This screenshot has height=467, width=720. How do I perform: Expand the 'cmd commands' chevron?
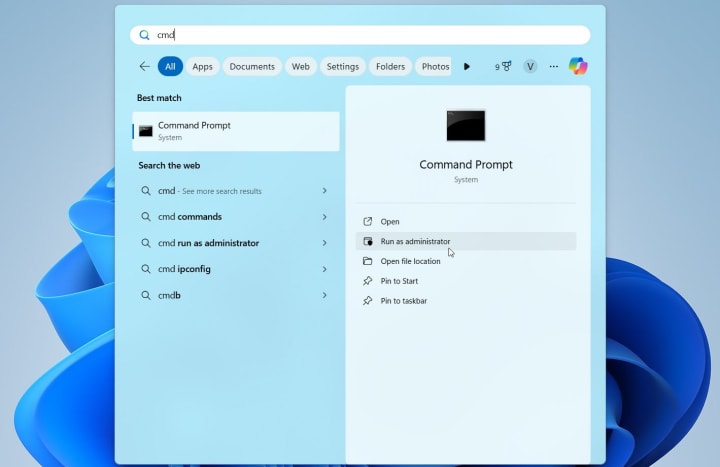point(325,217)
